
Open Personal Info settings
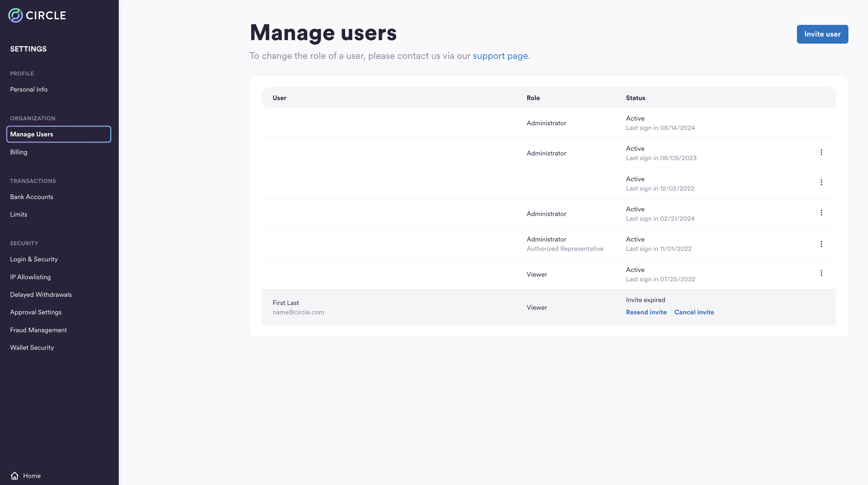click(x=28, y=89)
